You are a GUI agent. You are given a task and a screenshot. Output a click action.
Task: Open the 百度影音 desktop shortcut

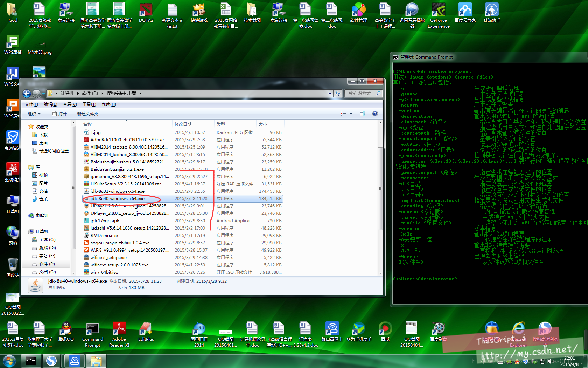click(x=439, y=332)
